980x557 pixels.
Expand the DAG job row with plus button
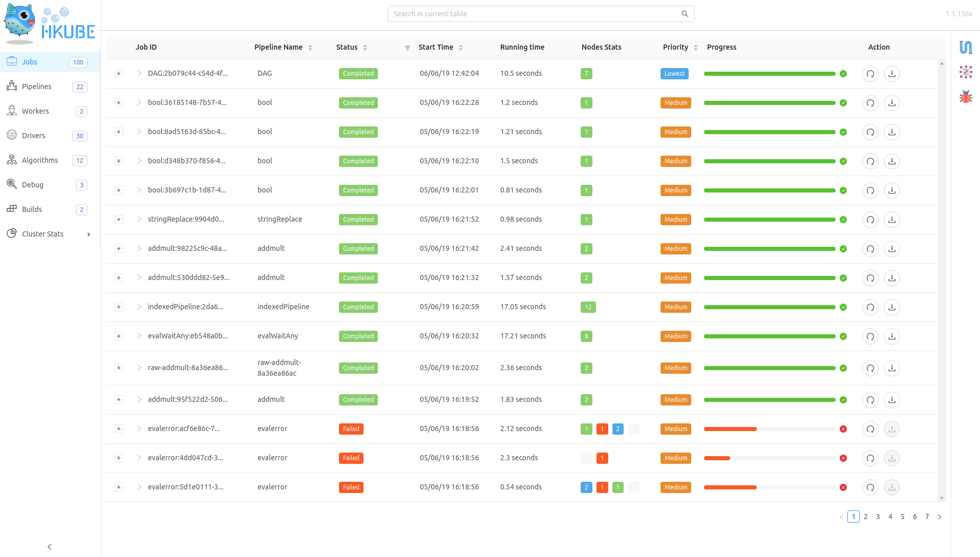tap(119, 74)
